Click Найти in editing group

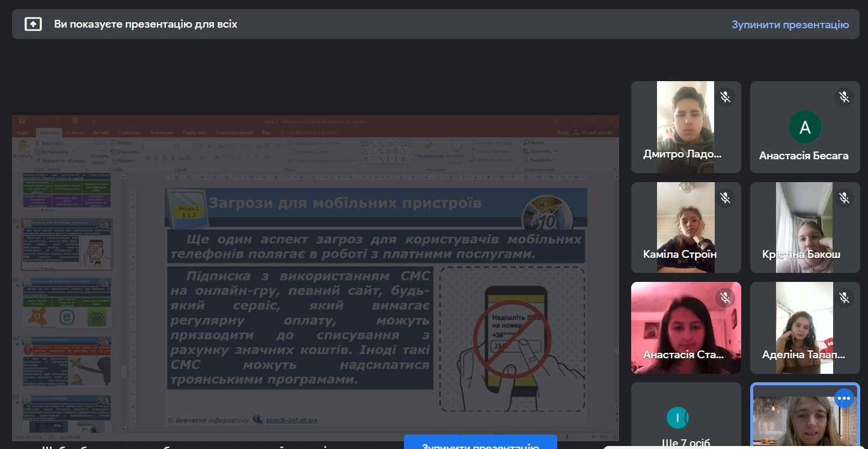click(534, 143)
